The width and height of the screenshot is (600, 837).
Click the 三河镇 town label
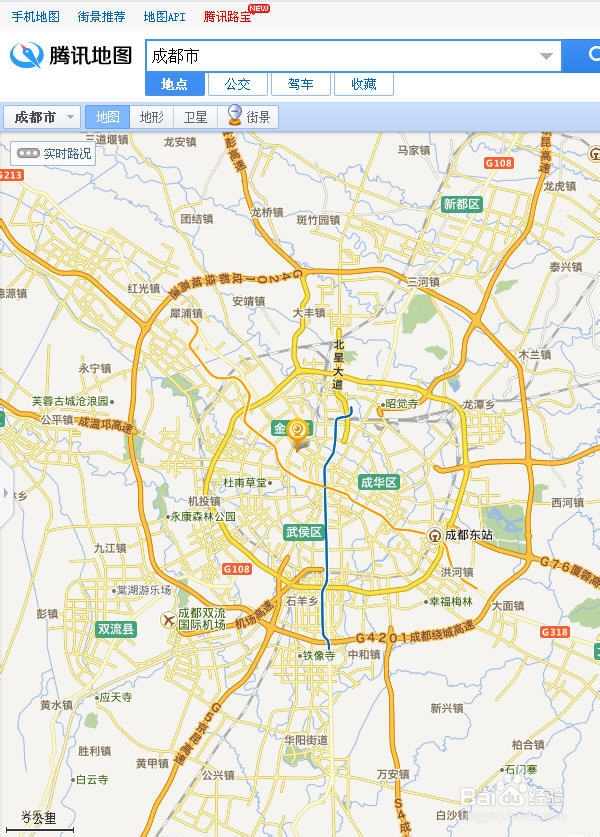[x=423, y=282]
